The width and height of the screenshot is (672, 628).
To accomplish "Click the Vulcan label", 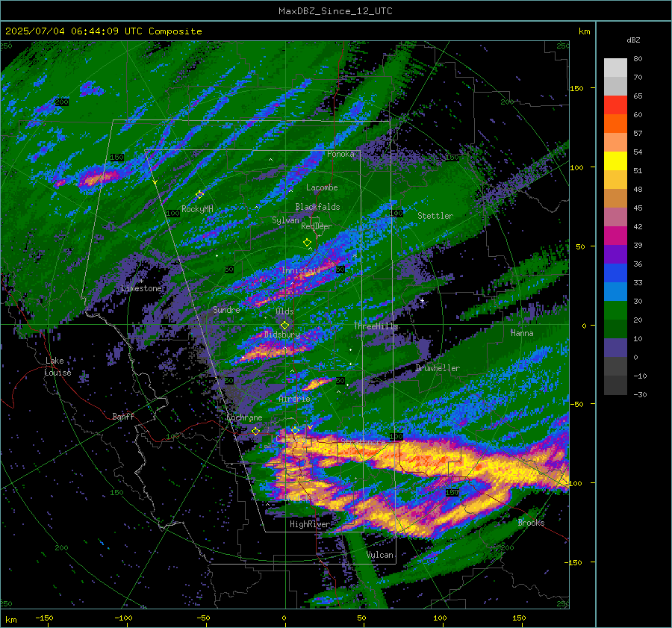I will click(380, 555).
